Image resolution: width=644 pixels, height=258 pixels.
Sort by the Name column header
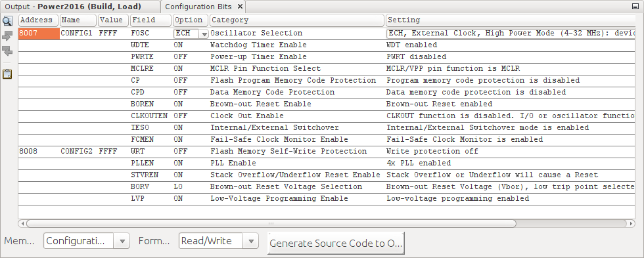pos(78,20)
